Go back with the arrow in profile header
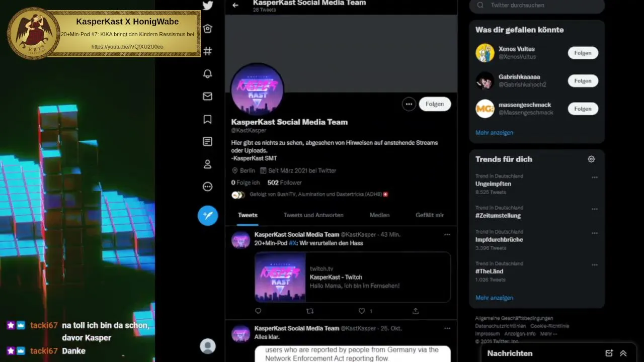The height and width of the screenshot is (362, 644). pyautogui.click(x=235, y=5)
